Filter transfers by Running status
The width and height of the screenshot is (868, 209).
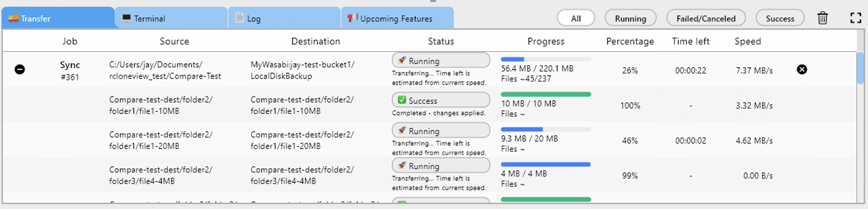630,18
